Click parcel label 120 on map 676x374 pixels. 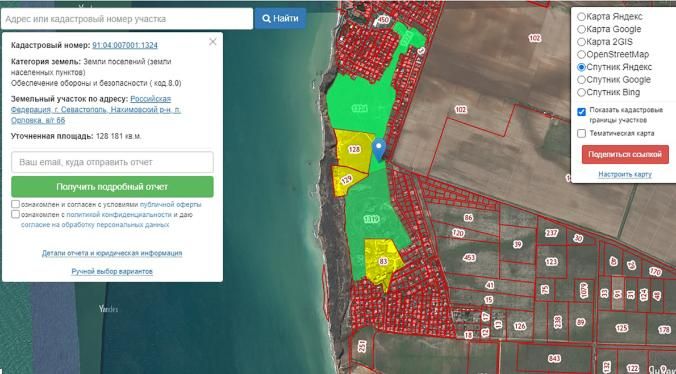(x=458, y=233)
